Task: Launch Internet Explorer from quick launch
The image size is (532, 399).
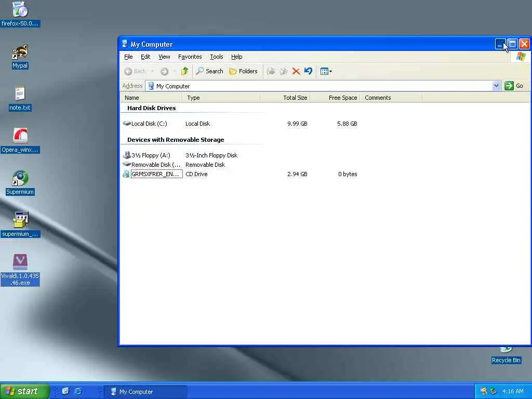Action: [x=78, y=391]
